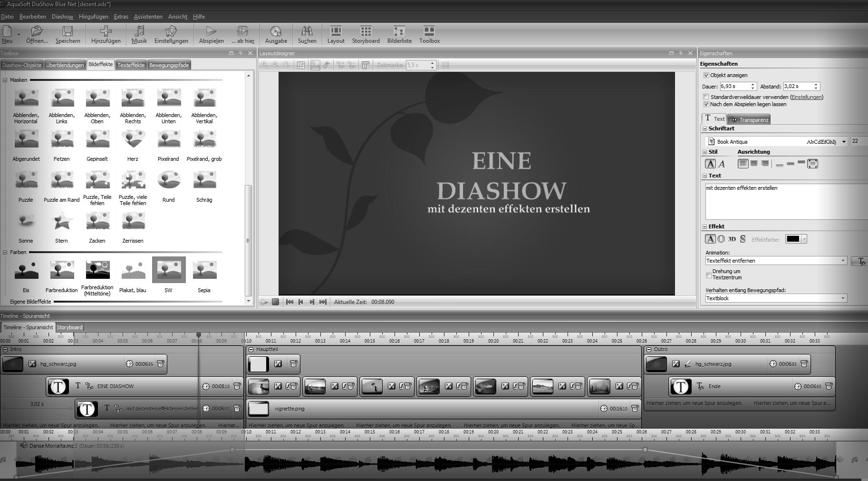Viewport: 868px width, 481px height.
Task: Switch to the Überblendungen tab
Action: tap(65, 65)
